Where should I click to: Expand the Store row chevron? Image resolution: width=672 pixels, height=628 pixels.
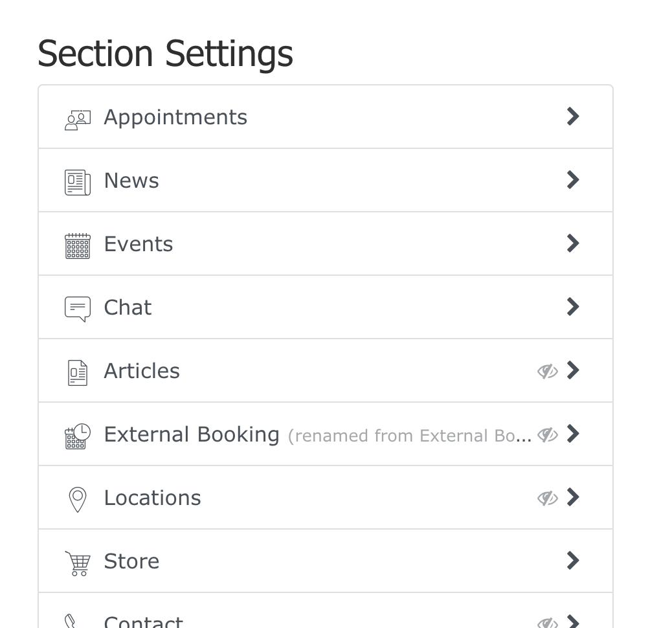tap(573, 561)
